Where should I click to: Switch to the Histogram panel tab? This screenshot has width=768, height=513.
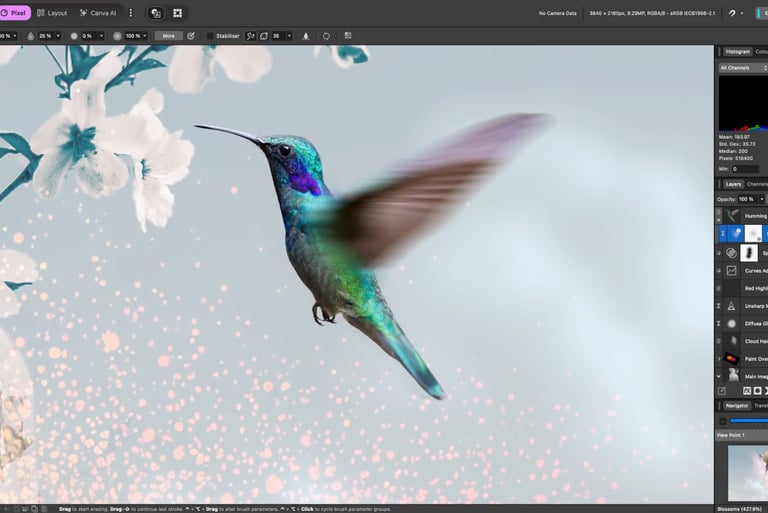737,51
